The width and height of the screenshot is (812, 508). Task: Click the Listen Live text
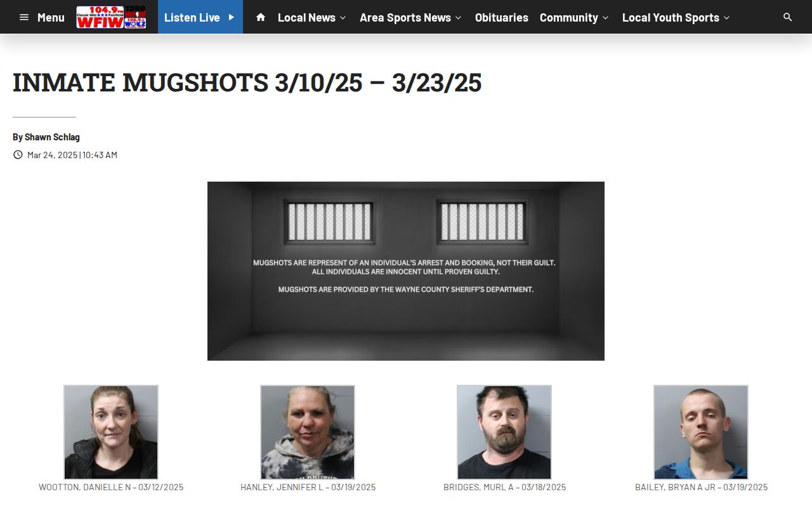click(x=192, y=17)
